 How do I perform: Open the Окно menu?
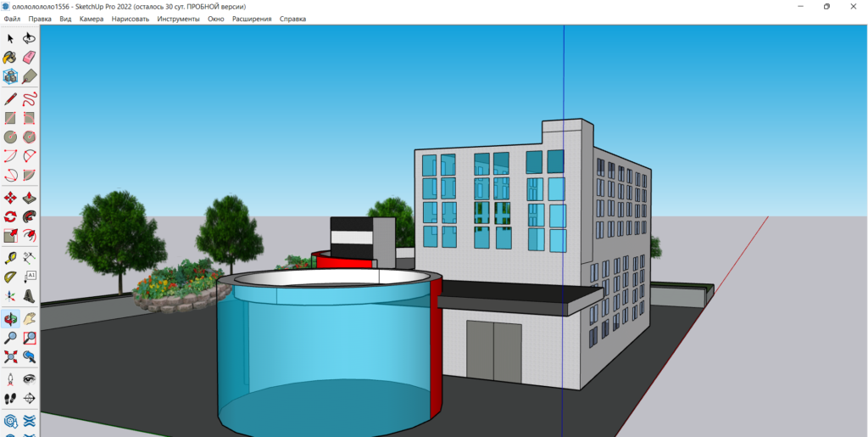pos(216,19)
